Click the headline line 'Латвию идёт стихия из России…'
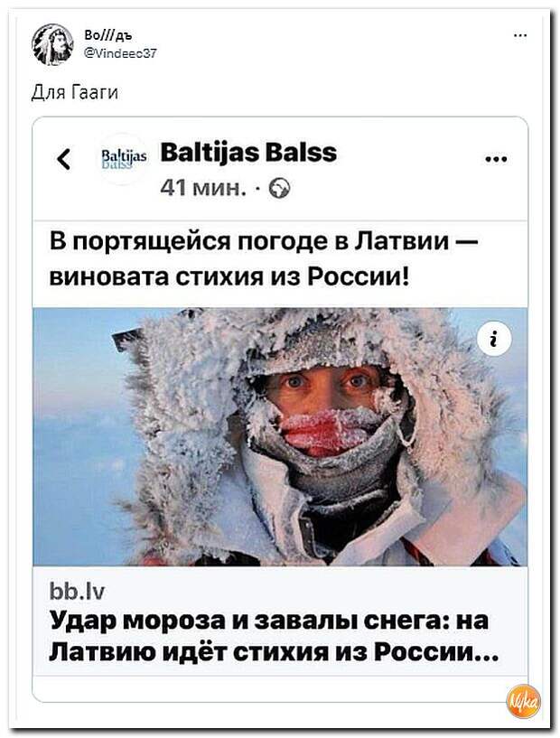Image resolution: width=560 pixels, height=738 pixels. pos(274,652)
